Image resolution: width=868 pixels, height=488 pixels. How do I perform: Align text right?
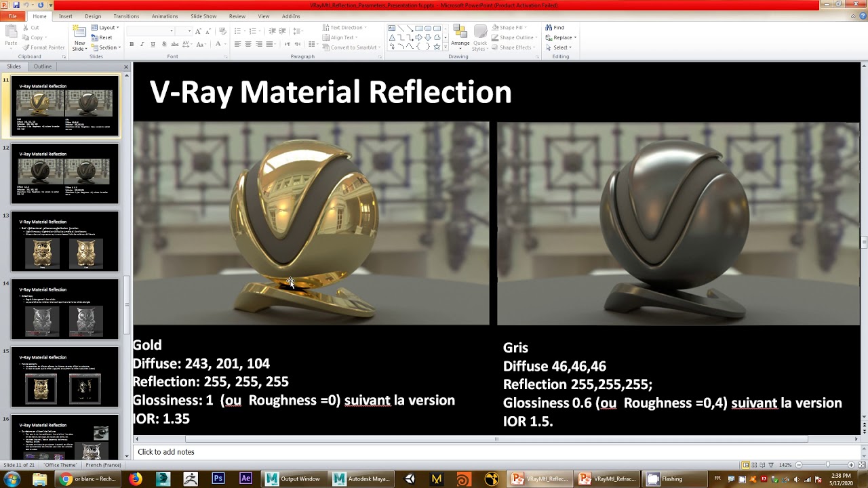pyautogui.click(x=259, y=44)
